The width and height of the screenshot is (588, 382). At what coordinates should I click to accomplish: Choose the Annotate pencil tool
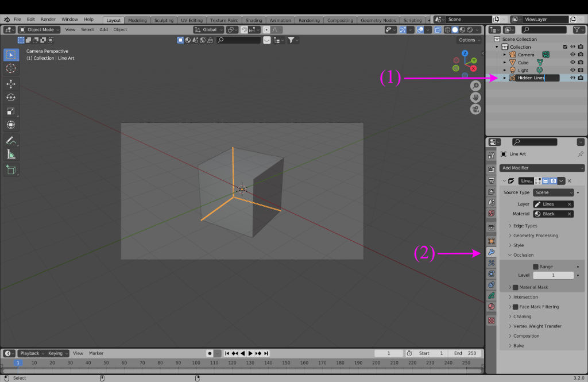(11, 140)
